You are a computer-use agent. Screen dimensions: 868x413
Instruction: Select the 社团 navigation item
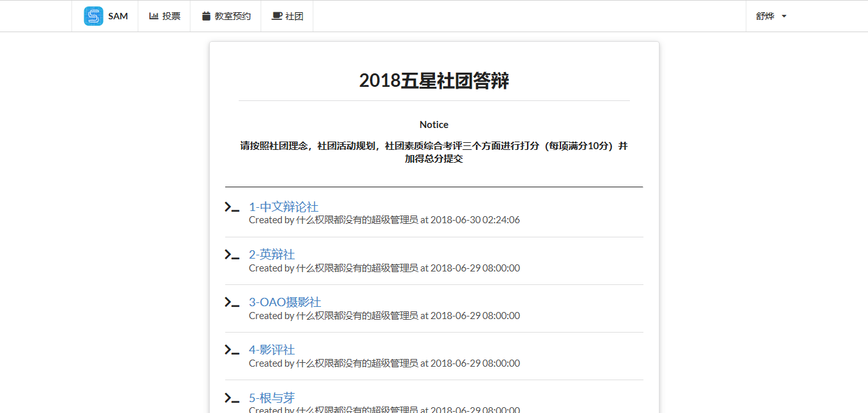click(x=294, y=16)
